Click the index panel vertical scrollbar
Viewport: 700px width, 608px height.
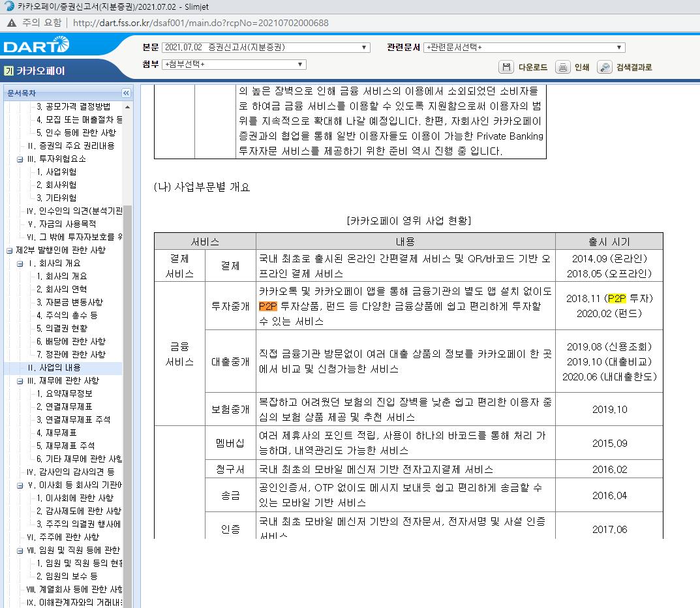pyautogui.click(x=128, y=406)
